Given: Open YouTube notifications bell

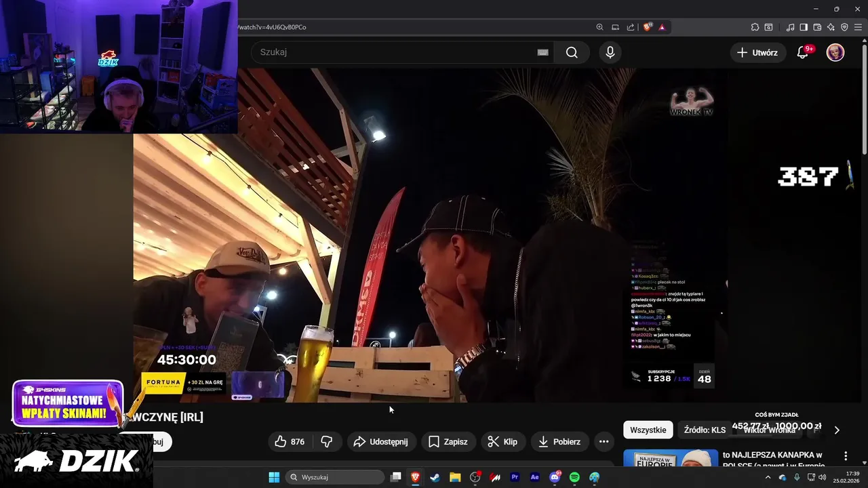Looking at the screenshot, I should click(x=803, y=52).
